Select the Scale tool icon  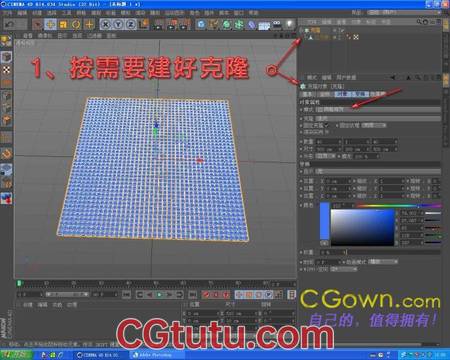pos(63,24)
